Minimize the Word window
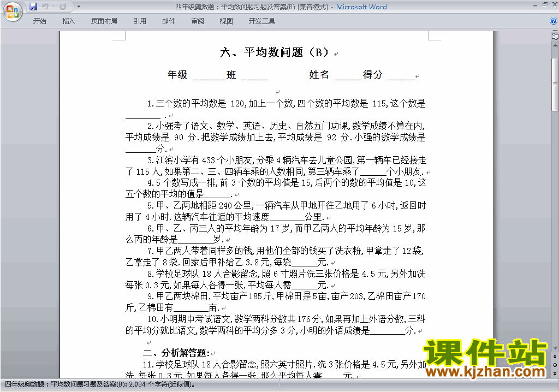Screen dimensions: 559x392 [x=535, y=5]
